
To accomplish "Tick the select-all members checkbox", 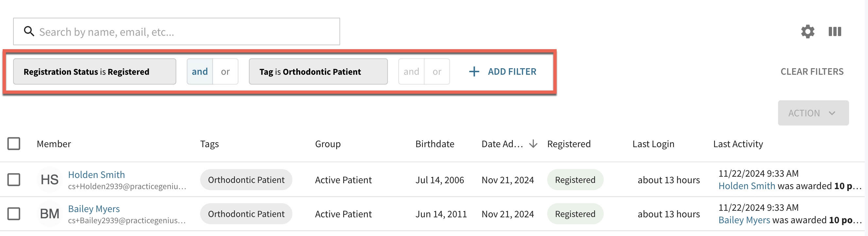I will click(14, 144).
